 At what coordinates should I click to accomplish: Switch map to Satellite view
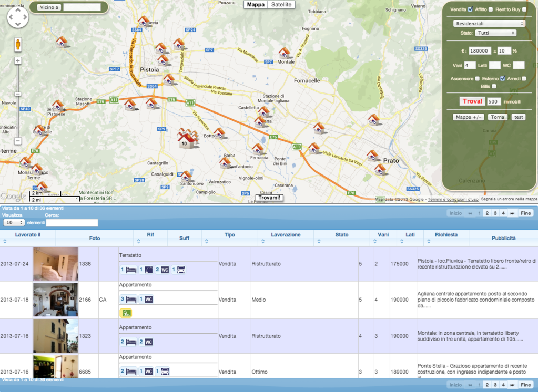(281, 4)
